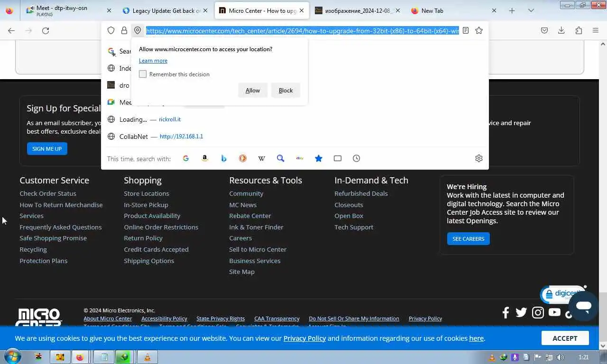Open the list all tabs dropdown
This screenshot has height=364, width=607.
click(x=531, y=10)
